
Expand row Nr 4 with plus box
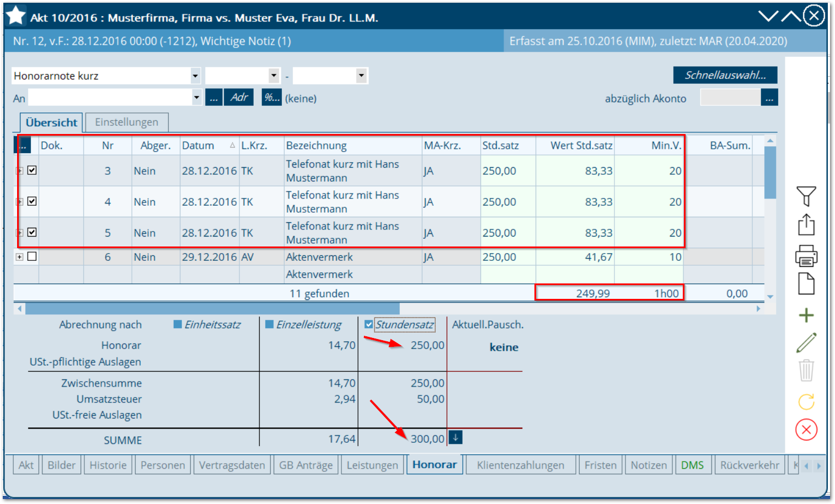pyautogui.click(x=19, y=202)
